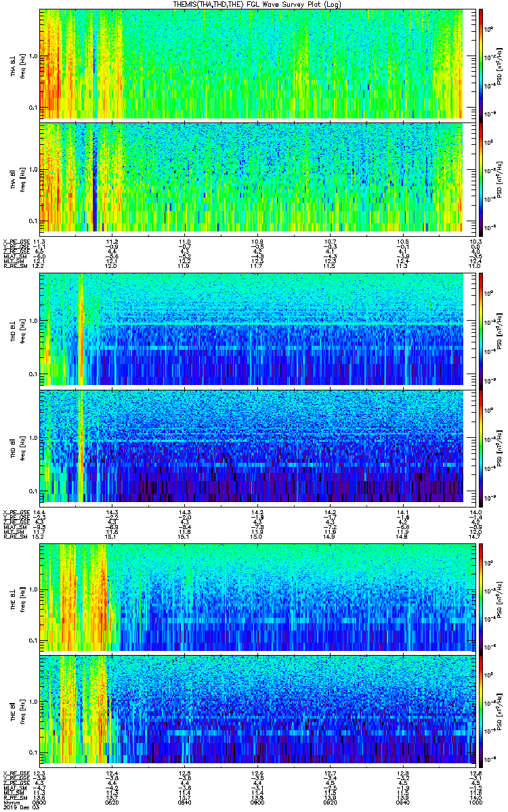This screenshot has width=508, height=812.
Task: Click the 0920 time tick label
Action: 331,803
